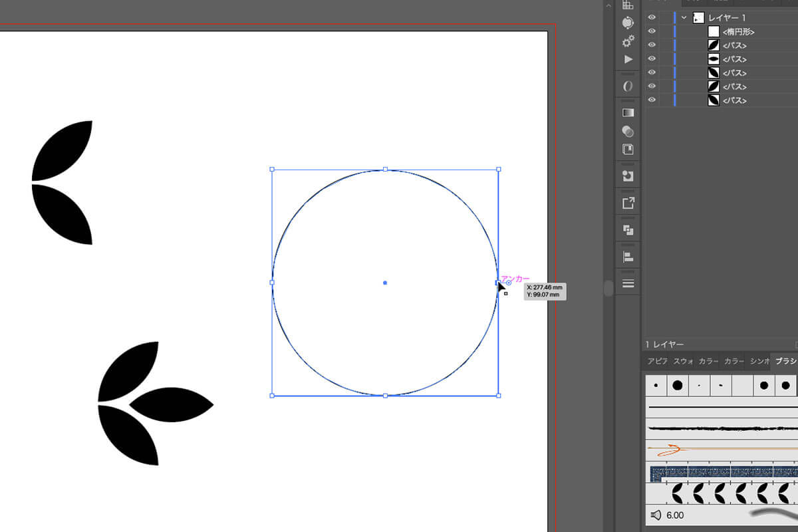Hide the bottom <パス> item in layers
Image resolution: width=798 pixels, height=532 pixels.
point(652,100)
